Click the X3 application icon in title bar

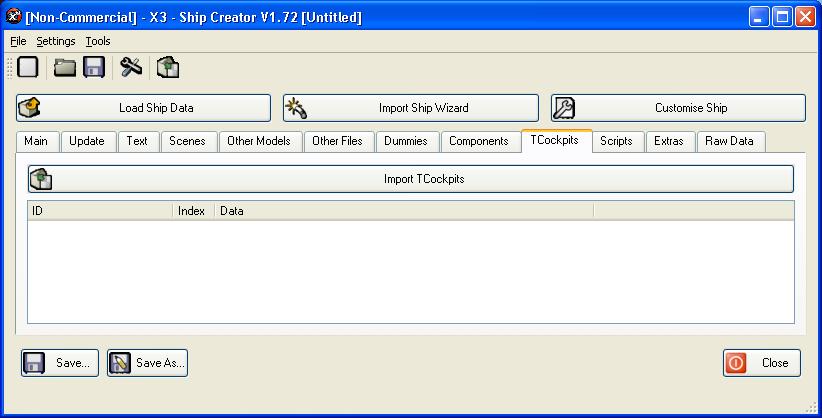14,17
